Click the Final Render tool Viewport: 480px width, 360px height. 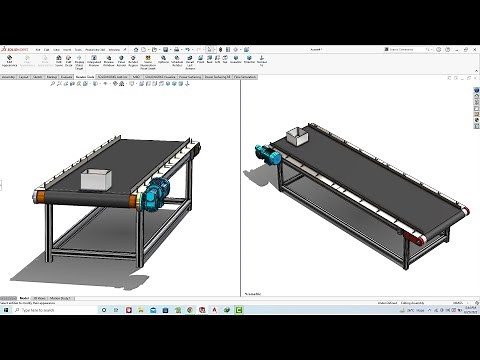click(121, 61)
